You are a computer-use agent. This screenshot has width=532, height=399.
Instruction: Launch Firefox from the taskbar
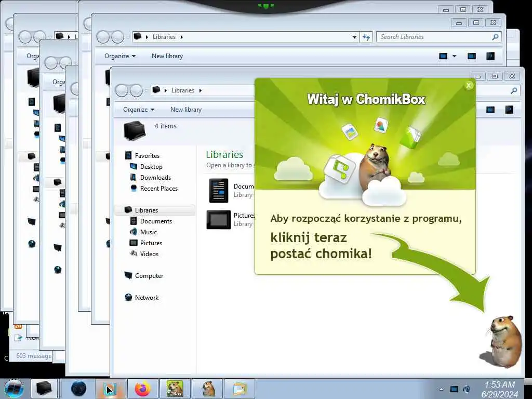143,389
